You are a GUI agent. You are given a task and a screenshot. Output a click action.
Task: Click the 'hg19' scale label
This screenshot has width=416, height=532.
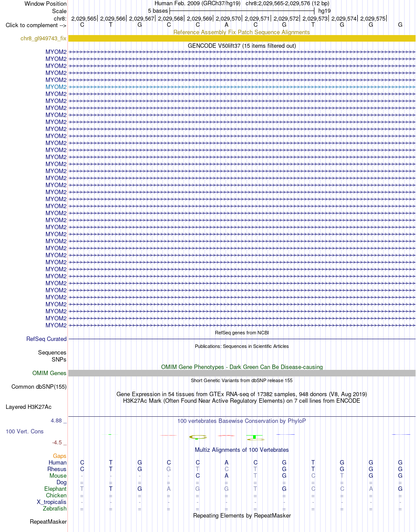click(x=324, y=11)
